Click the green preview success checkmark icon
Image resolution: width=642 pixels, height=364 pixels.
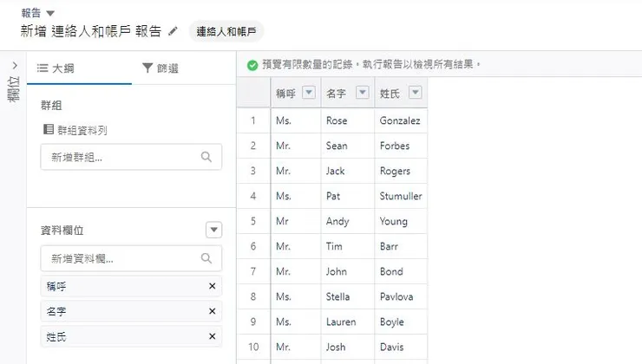pyautogui.click(x=252, y=65)
